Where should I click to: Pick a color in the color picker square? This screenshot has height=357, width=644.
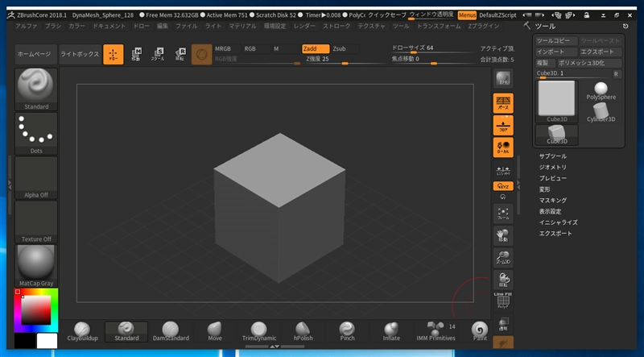pos(36,310)
